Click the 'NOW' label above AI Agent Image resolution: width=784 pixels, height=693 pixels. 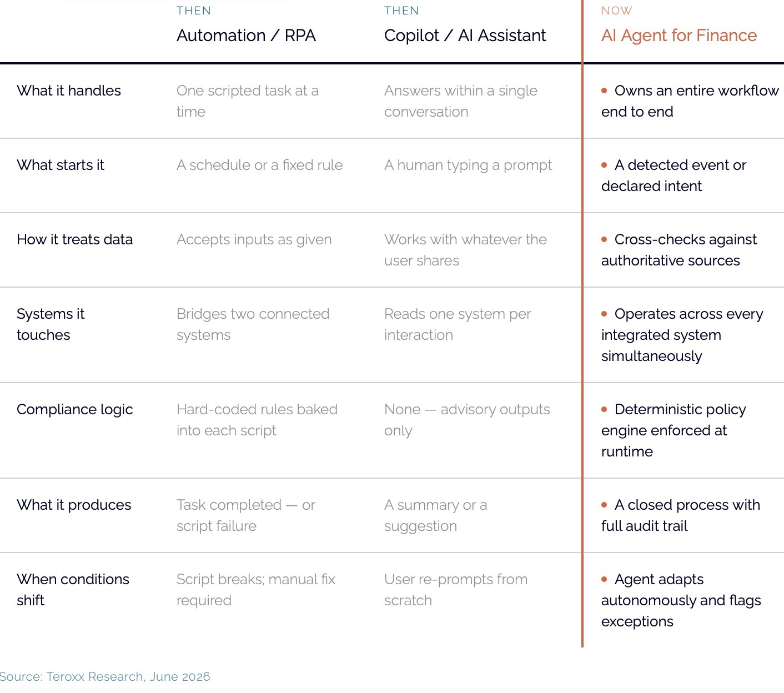point(617,11)
